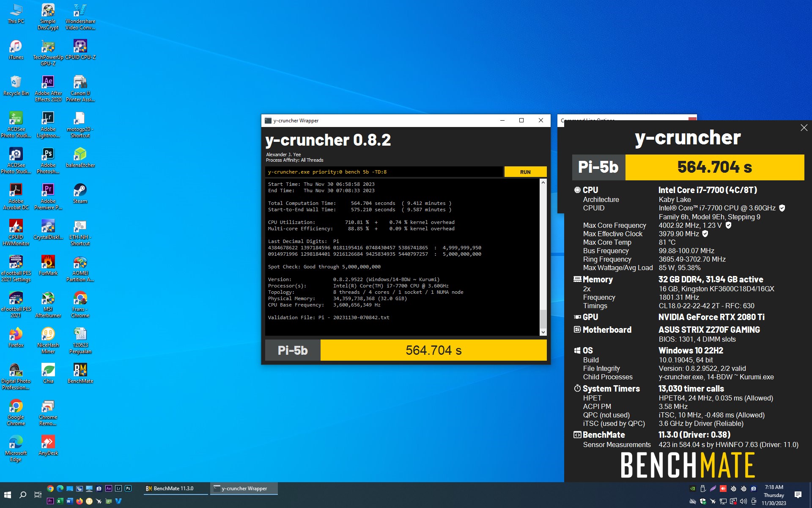Open the Recycle Bin desktop icon

16,85
